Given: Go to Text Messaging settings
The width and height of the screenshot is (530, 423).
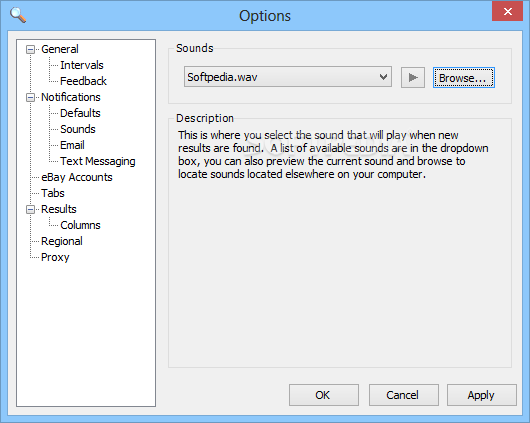Looking at the screenshot, I should click(98, 161).
